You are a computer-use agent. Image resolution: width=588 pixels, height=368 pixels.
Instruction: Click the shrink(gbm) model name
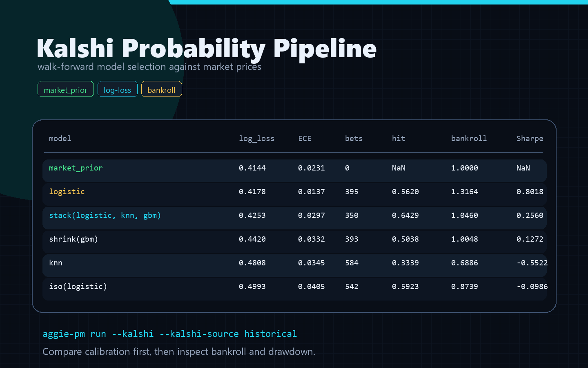(73, 239)
